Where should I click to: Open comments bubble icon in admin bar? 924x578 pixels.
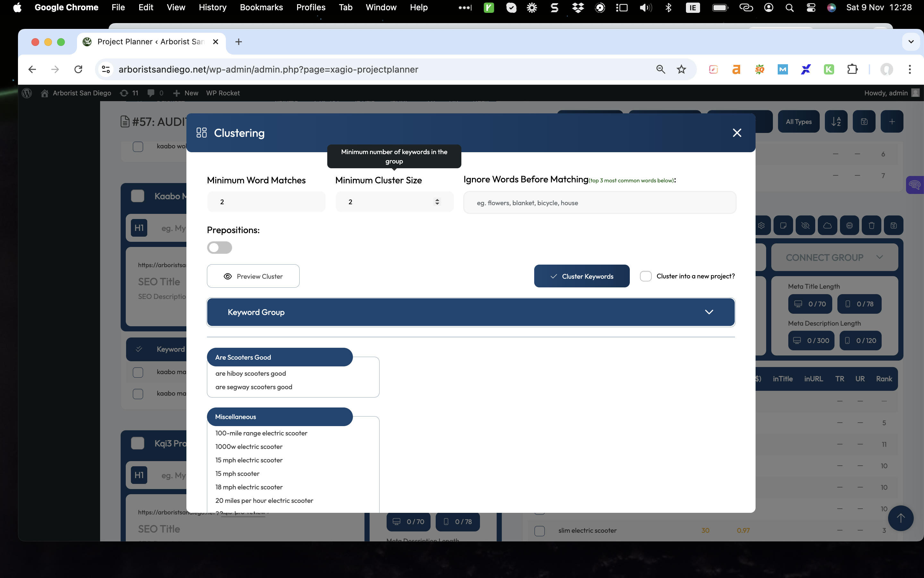pos(155,93)
